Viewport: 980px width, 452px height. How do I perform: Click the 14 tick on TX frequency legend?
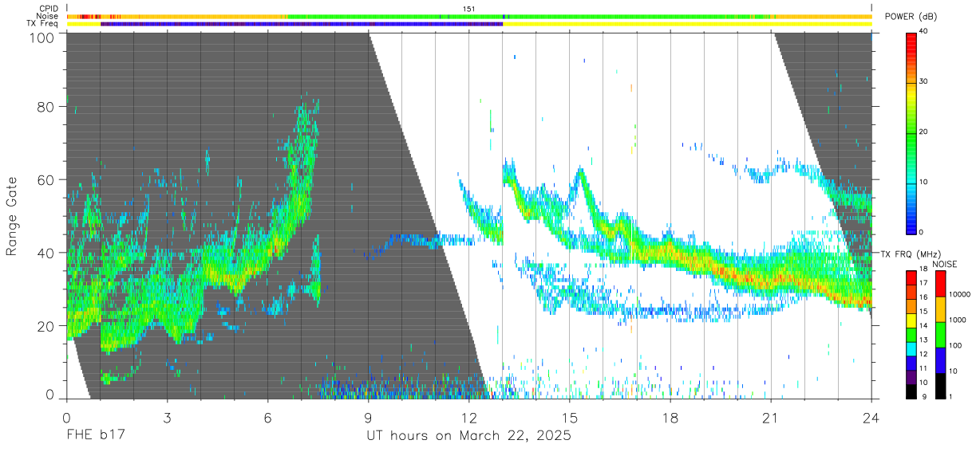click(923, 326)
